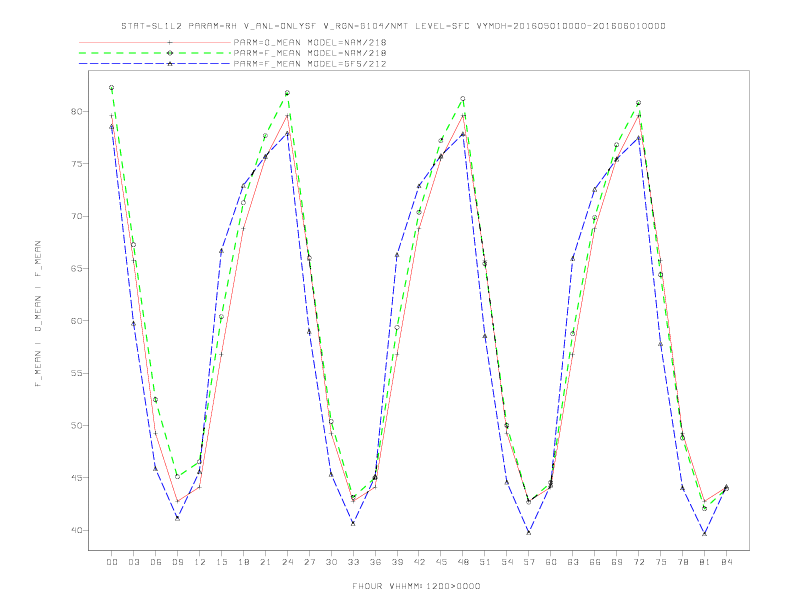Click x-axis tick label 42

tap(419, 562)
